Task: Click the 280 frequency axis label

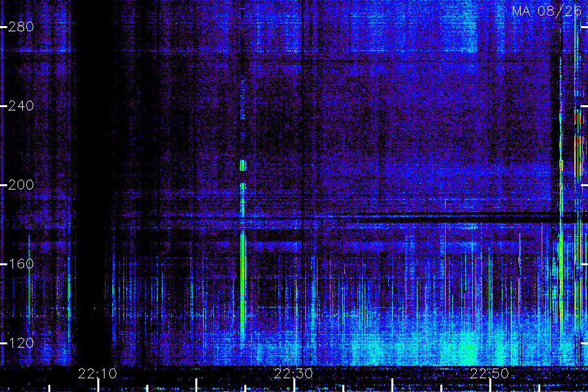Action: point(21,27)
